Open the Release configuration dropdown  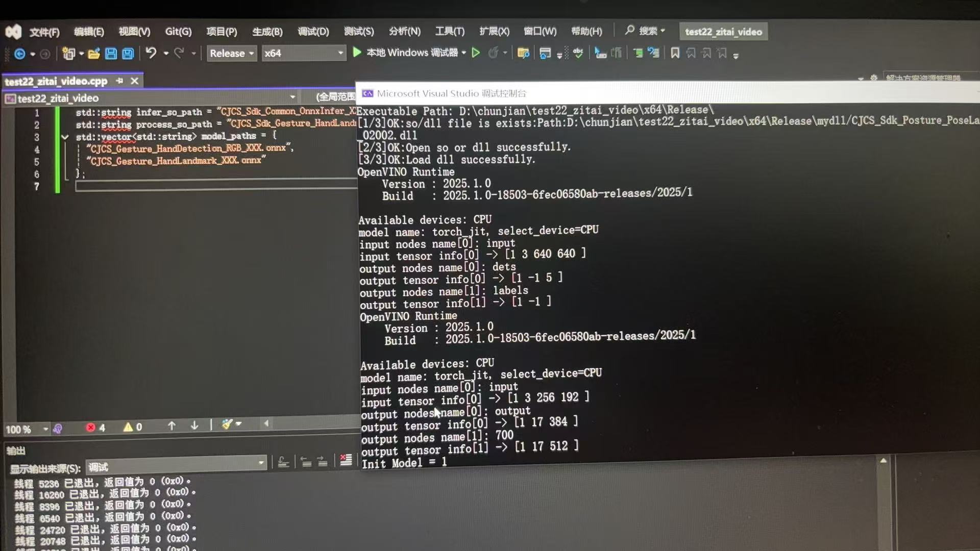[x=231, y=53]
